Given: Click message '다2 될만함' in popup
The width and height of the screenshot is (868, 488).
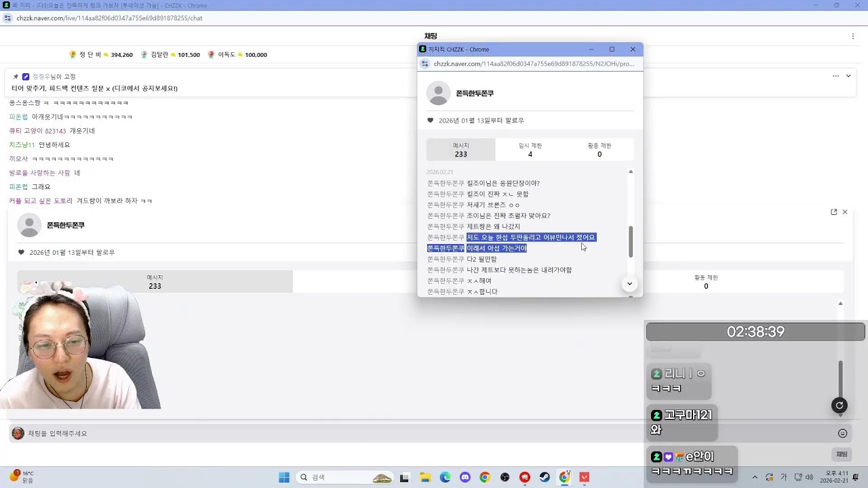Looking at the screenshot, I should tap(481, 259).
